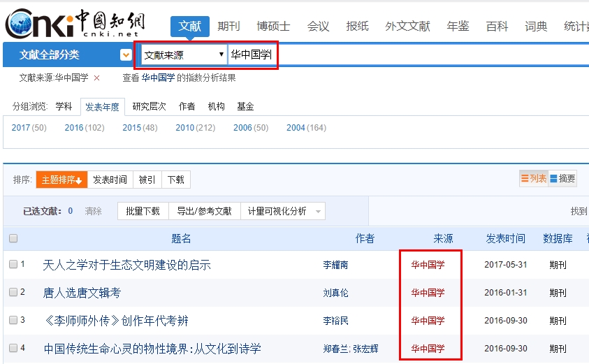Switch to 列表 list view
Screen dimensions: 589x364
point(534,179)
